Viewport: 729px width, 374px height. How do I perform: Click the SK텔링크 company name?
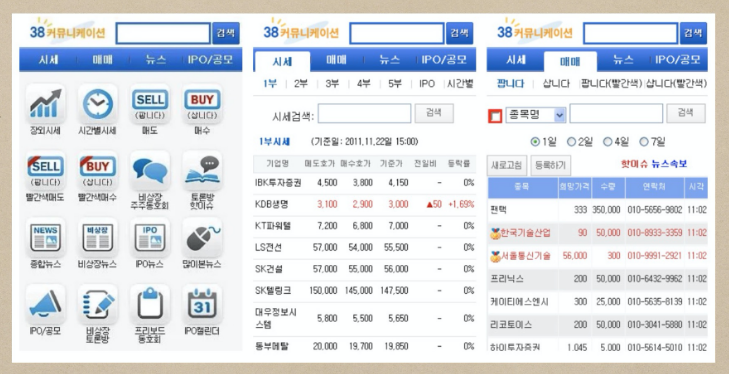pos(273,291)
